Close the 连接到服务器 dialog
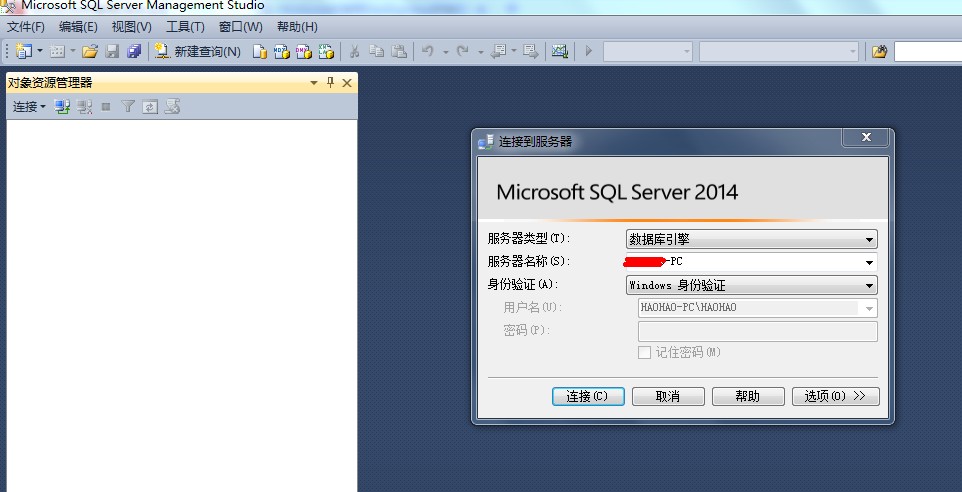962x492 pixels. (x=866, y=137)
